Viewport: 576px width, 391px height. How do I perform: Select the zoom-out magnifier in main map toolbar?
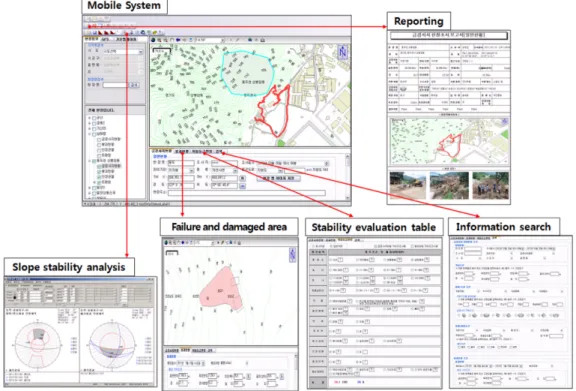[x=165, y=40]
